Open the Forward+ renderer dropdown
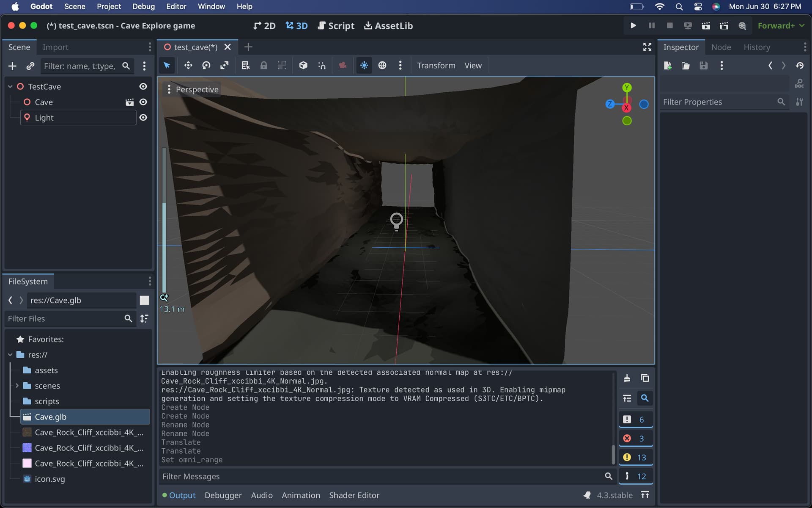The image size is (812, 508). (x=781, y=26)
